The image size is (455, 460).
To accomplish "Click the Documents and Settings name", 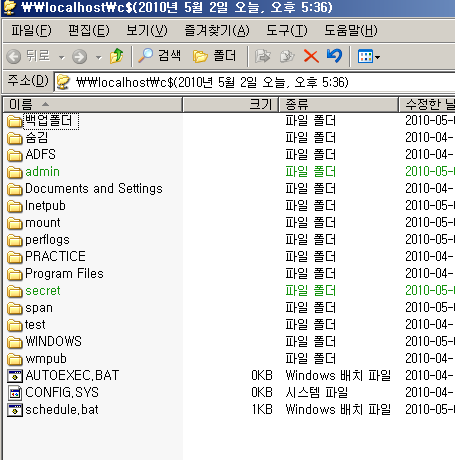I will 94,189.
